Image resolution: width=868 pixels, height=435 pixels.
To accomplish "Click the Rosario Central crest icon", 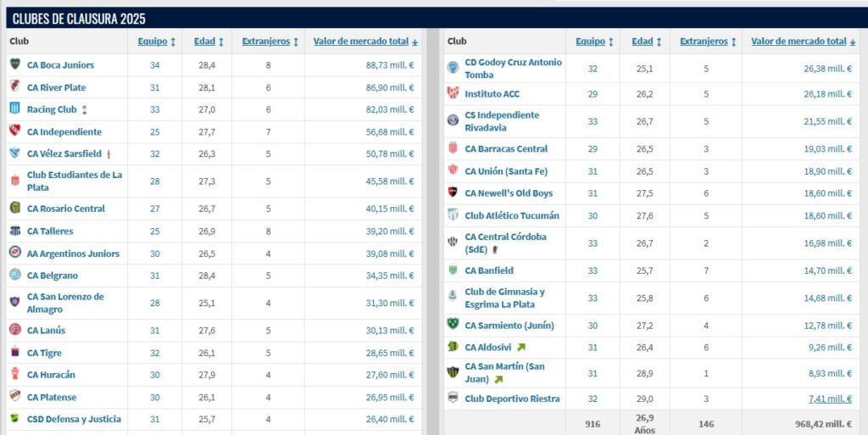I will 15,208.
